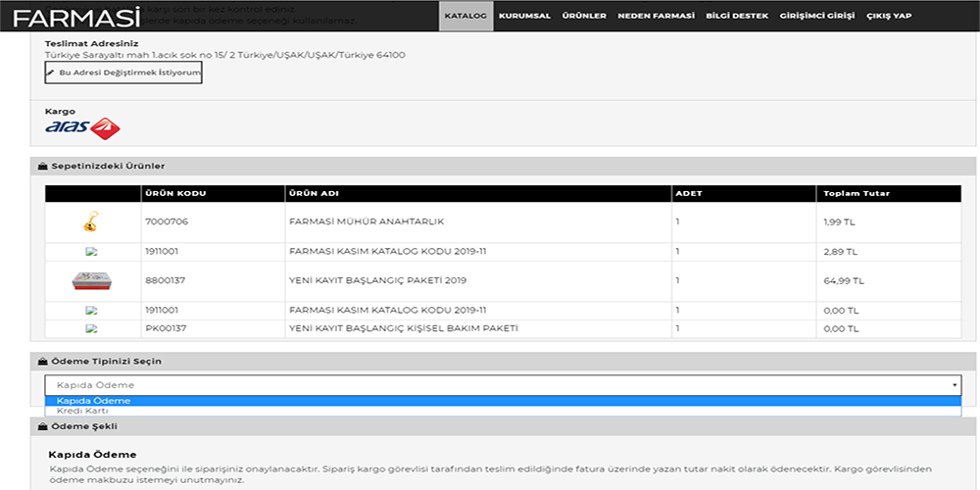The height and width of the screenshot is (490, 980).
Task: Select Kapıda Ödeme option in the list
Action: click(503, 401)
